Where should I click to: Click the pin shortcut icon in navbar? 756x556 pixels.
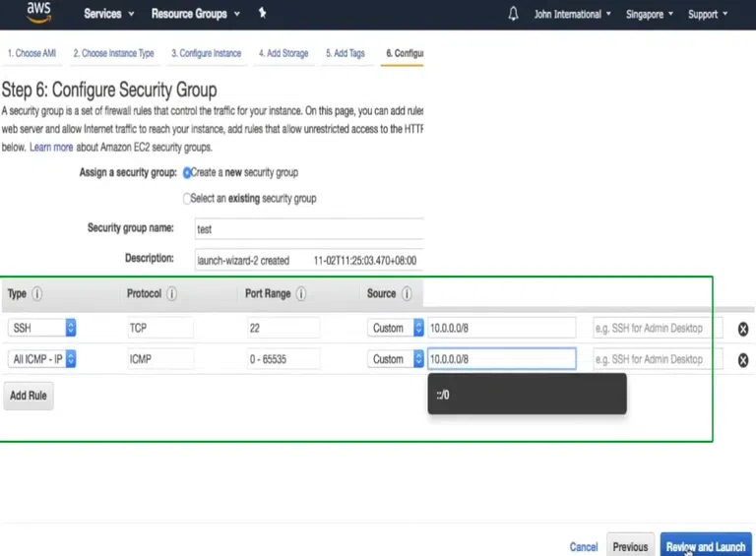point(262,14)
